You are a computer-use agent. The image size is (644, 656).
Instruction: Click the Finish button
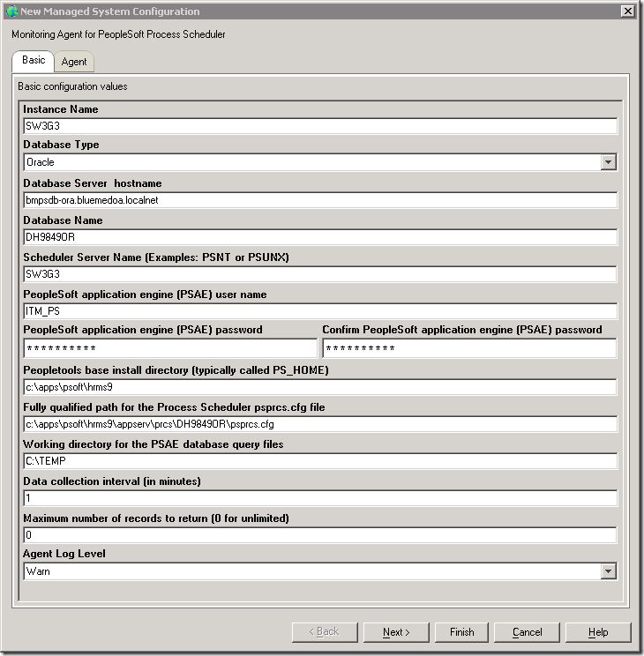[461, 632]
